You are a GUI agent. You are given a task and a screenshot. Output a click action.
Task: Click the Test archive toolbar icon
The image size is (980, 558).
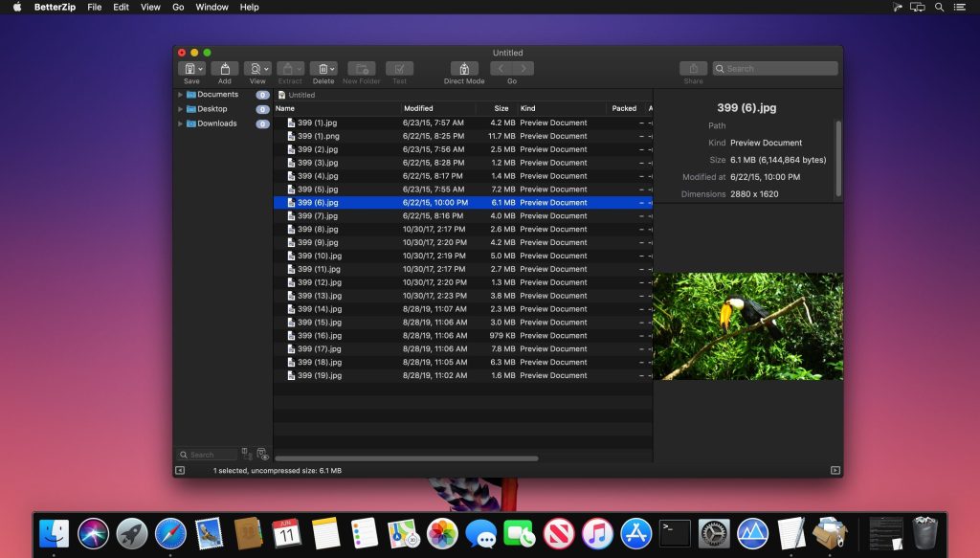coord(399,68)
